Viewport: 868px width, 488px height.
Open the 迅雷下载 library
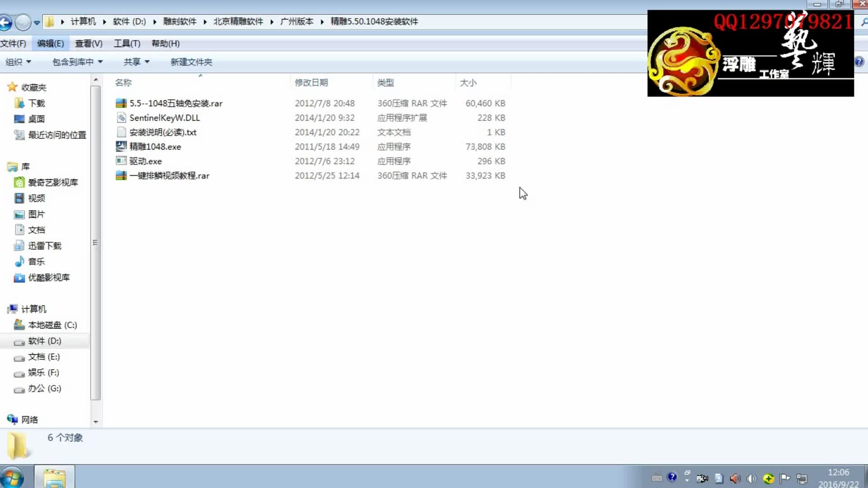[38, 246]
